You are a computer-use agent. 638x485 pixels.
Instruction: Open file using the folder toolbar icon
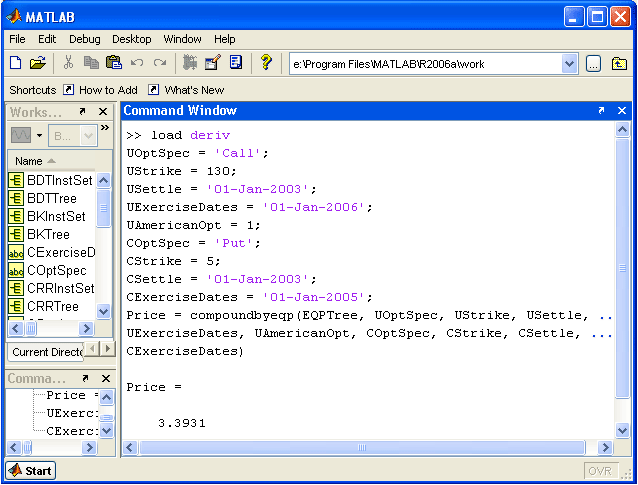tap(38, 63)
